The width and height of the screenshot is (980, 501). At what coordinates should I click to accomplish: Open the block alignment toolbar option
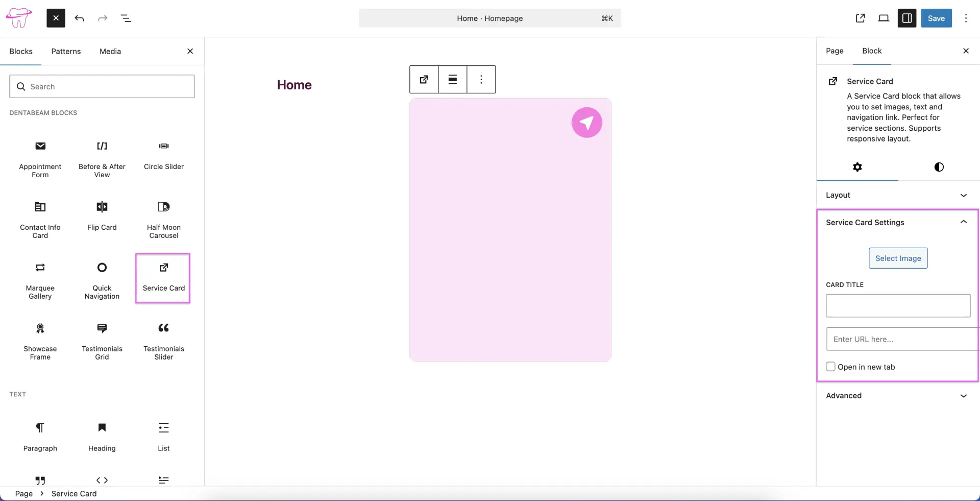[x=453, y=79]
